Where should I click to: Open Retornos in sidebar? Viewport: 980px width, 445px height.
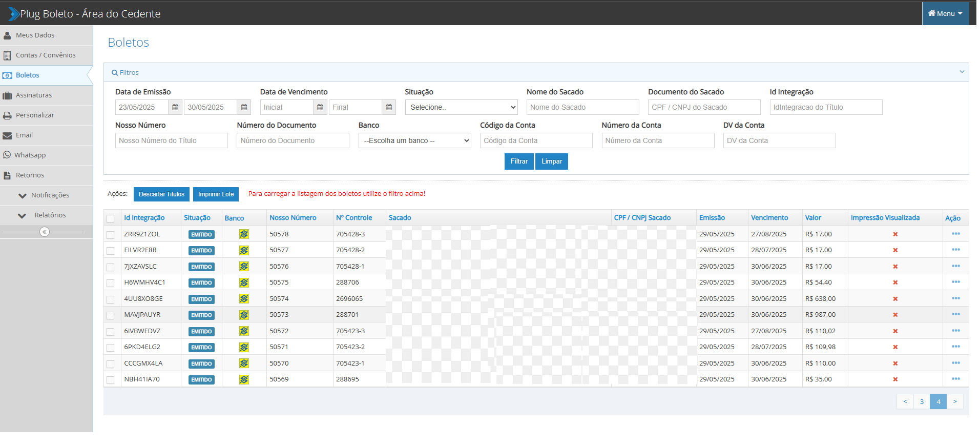pyautogui.click(x=46, y=175)
